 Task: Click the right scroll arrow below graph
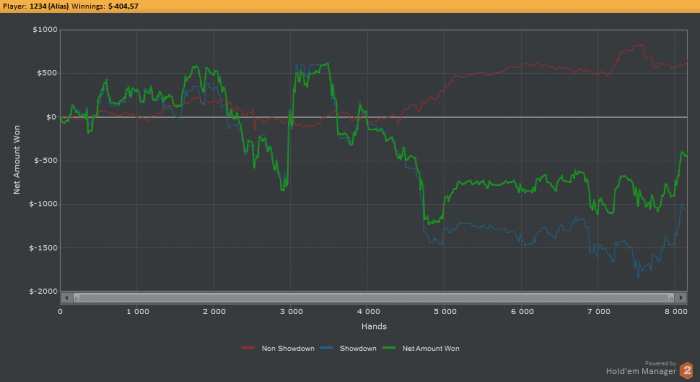pos(681,298)
